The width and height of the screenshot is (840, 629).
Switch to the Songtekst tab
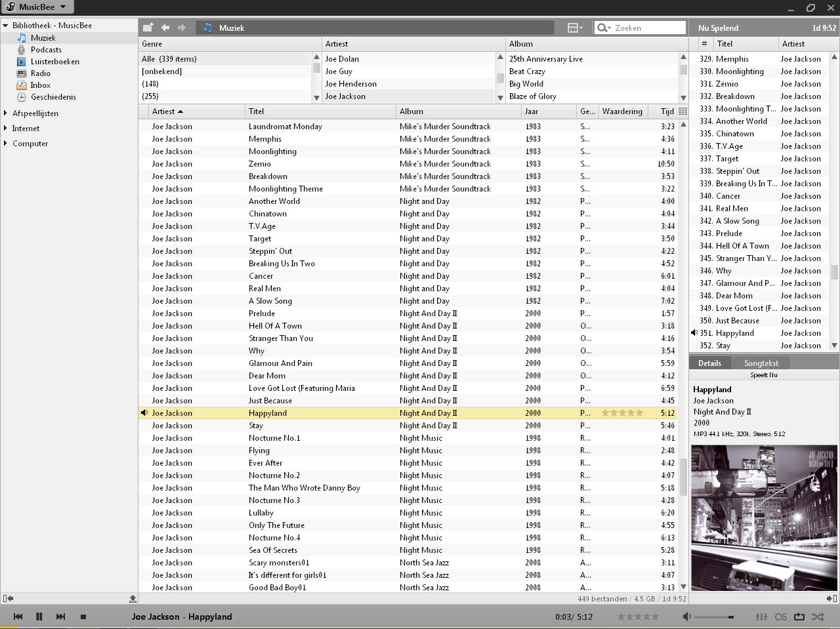click(761, 363)
